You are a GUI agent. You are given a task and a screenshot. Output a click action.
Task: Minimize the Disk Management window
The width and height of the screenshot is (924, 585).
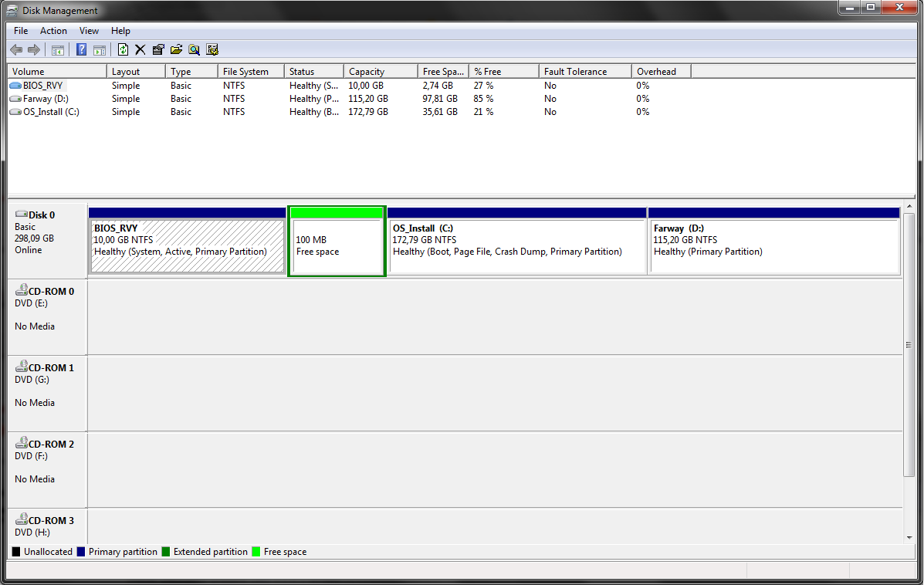(x=850, y=7)
